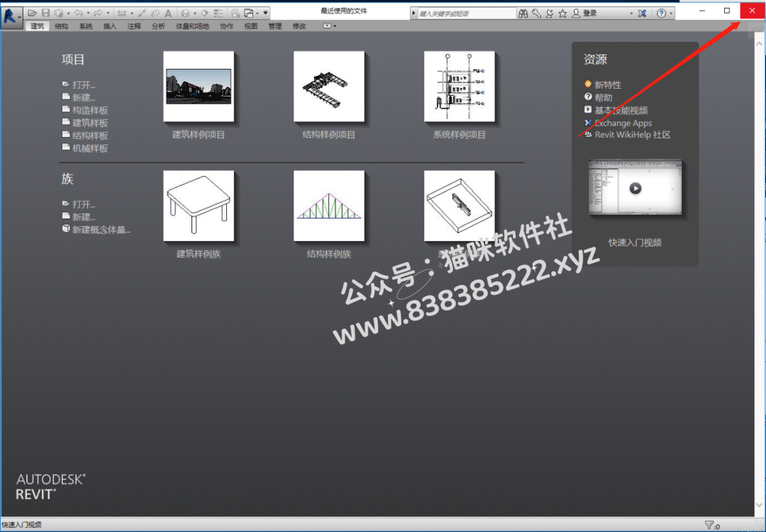Expand the ribbon display options arrow after 修改
The width and height of the screenshot is (766, 532).
pos(335,26)
